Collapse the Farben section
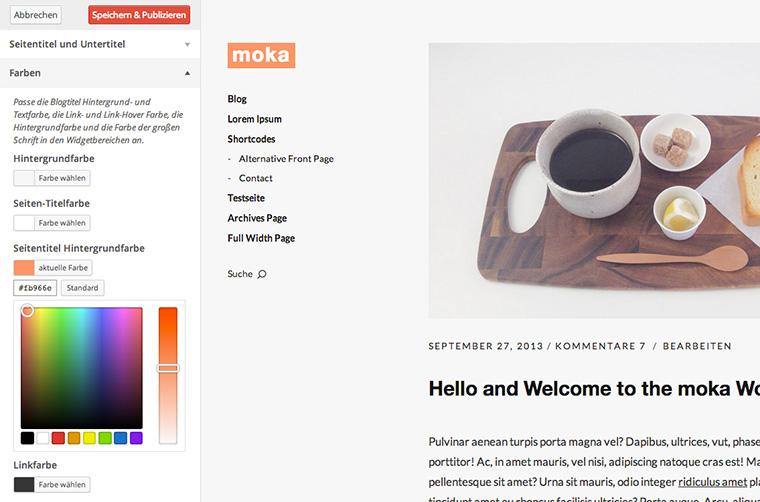 (x=100, y=73)
